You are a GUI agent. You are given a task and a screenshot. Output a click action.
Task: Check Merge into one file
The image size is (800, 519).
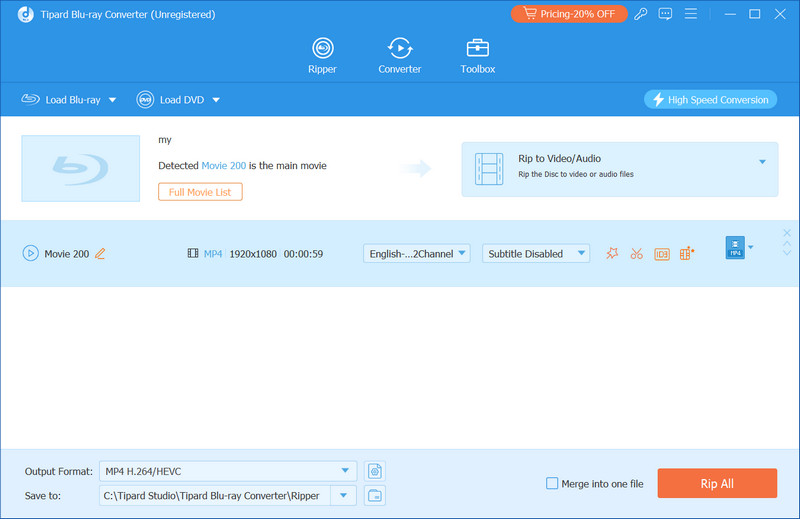pyautogui.click(x=552, y=483)
